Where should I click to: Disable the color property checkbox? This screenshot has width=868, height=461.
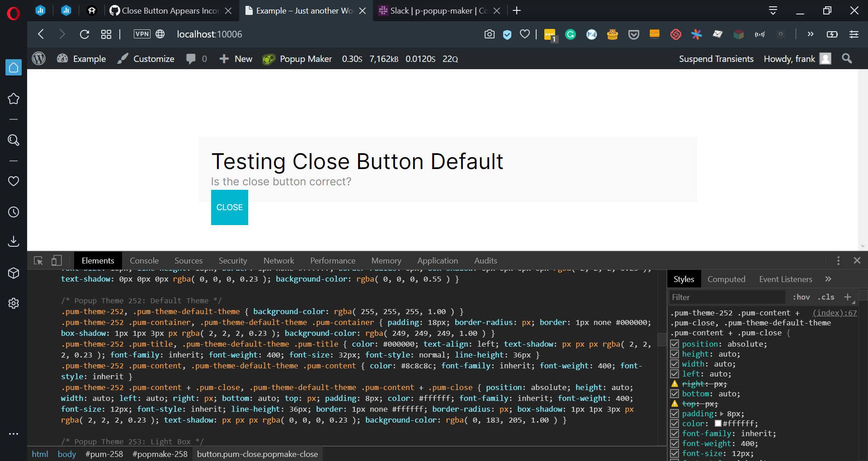point(674,423)
